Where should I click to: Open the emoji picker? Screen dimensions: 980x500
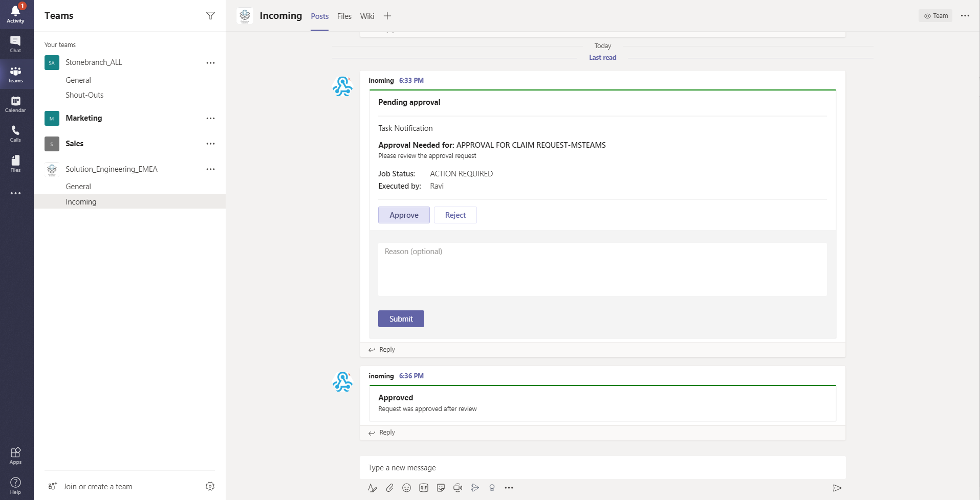(407, 488)
